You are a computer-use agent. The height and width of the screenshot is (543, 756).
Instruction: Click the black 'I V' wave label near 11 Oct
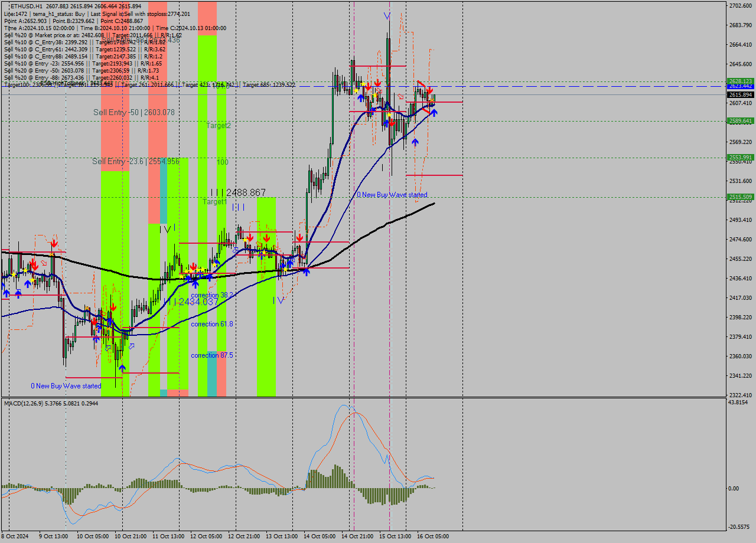pyautogui.click(x=165, y=229)
